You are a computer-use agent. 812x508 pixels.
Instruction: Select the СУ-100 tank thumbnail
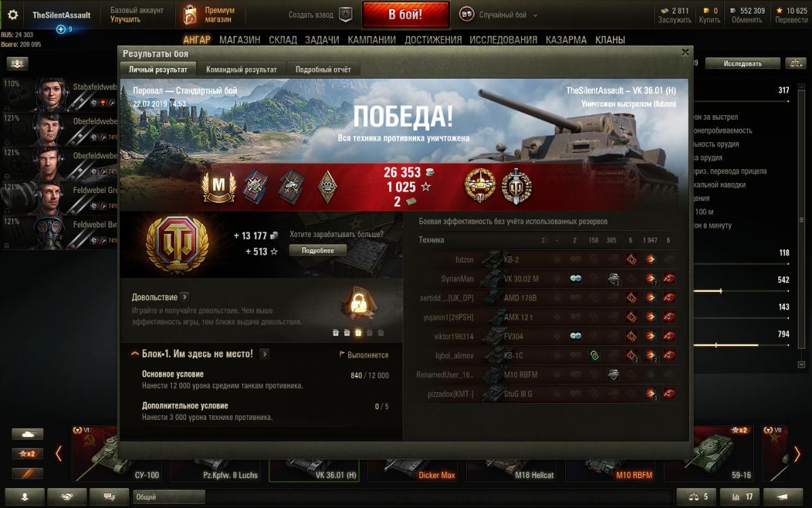click(x=118, y=454)
